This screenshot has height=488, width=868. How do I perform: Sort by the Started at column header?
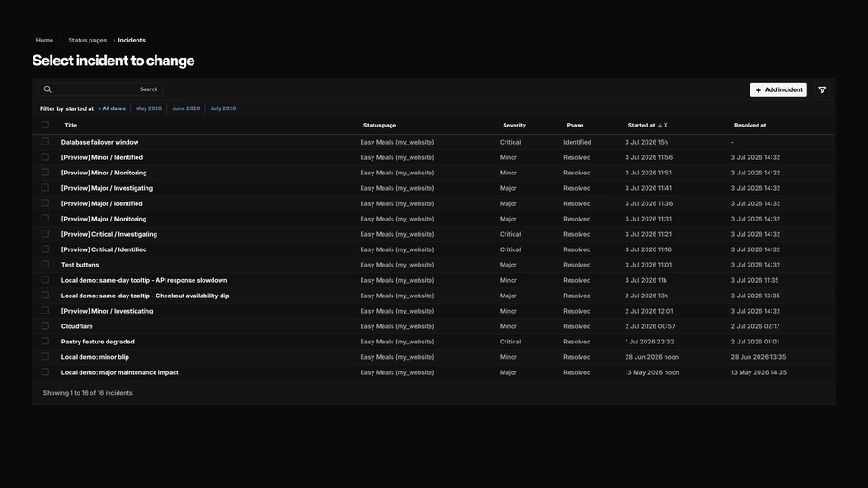tap(641, 126)
